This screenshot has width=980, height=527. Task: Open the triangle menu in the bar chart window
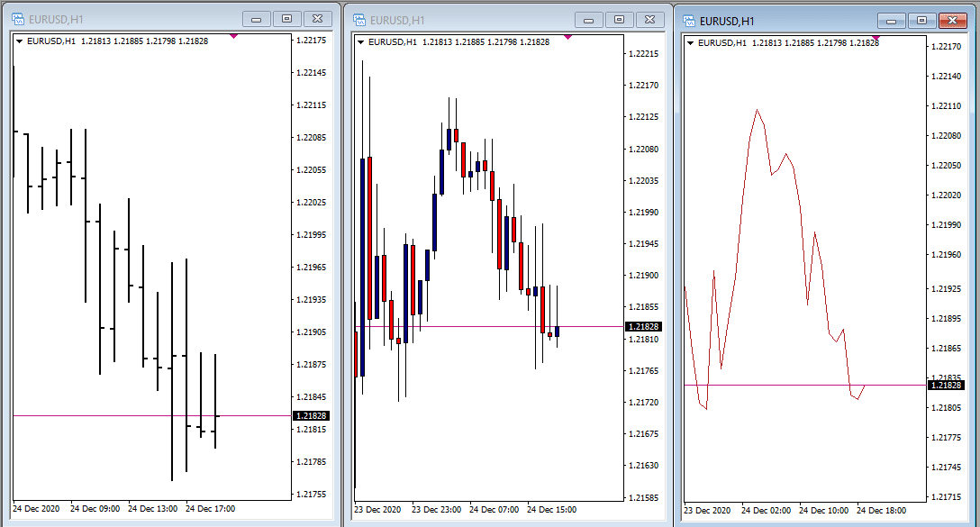point(20,41)
